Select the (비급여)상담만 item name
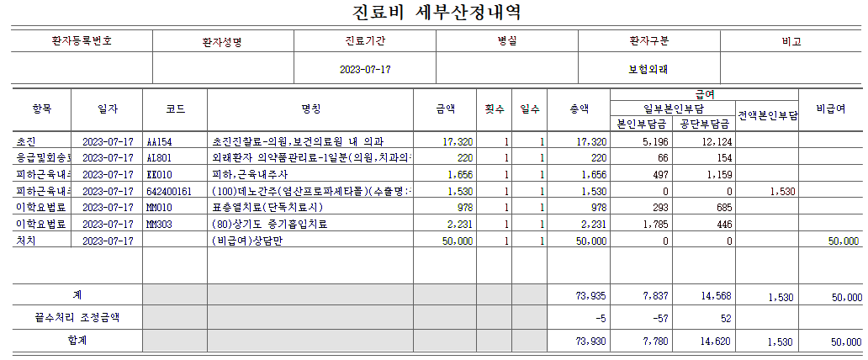This screenshot has height=360, width=868. coord(248,241)
